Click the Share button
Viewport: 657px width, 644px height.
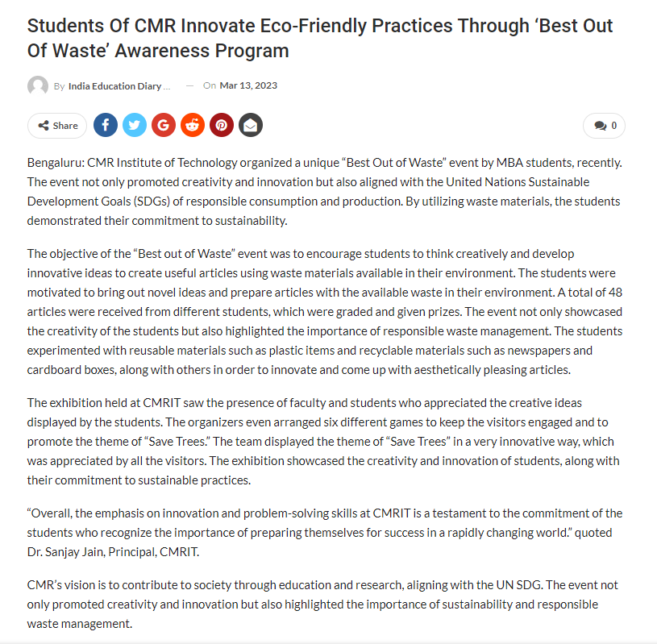click(x=57, y=126)
